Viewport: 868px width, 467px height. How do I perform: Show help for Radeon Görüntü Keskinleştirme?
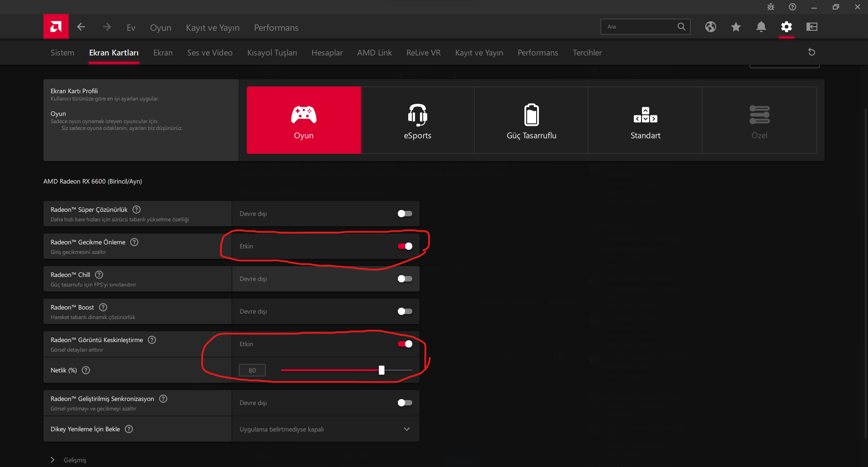tap(152, 340)
